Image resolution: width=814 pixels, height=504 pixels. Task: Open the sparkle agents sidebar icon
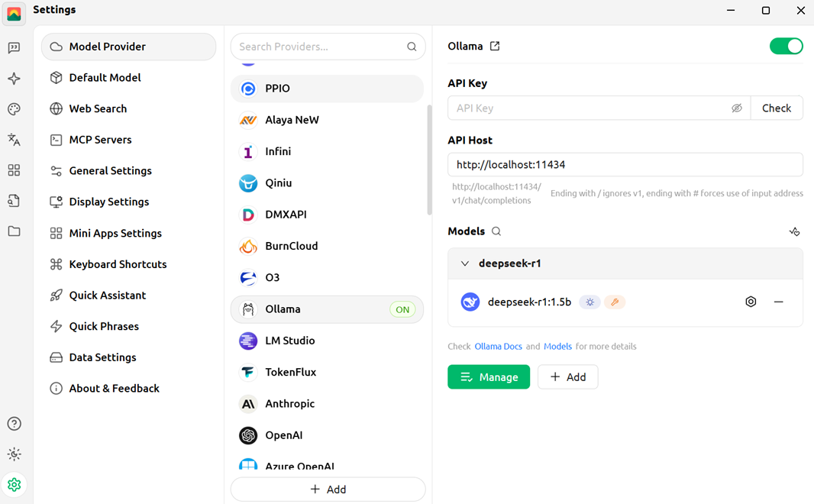point(14,79)
